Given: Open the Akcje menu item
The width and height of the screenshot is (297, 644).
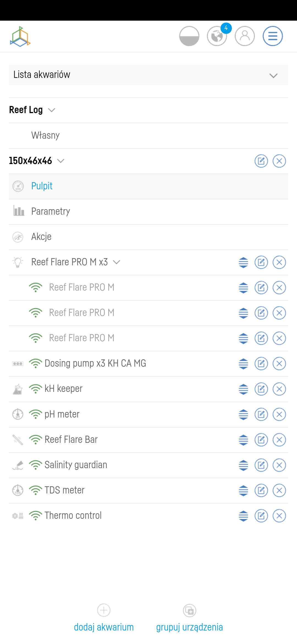Looking at the screenshot, I should pyautogui.click(x=41, y=237).
